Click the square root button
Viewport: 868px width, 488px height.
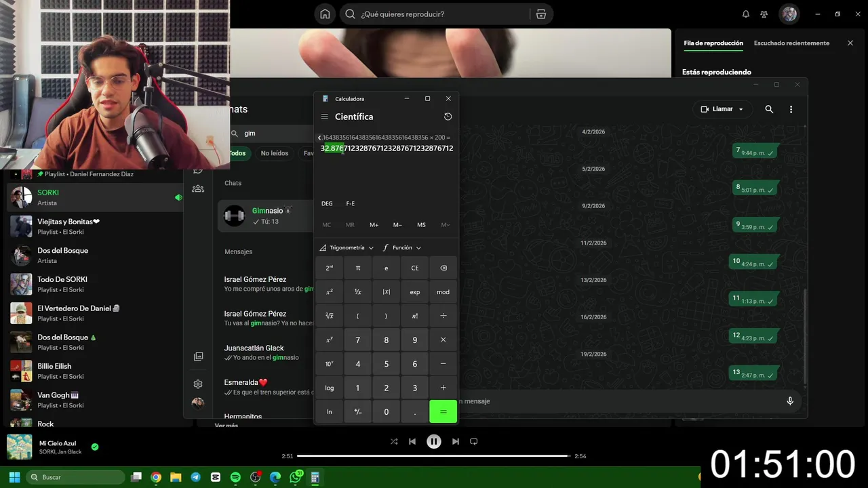(330, 316)
